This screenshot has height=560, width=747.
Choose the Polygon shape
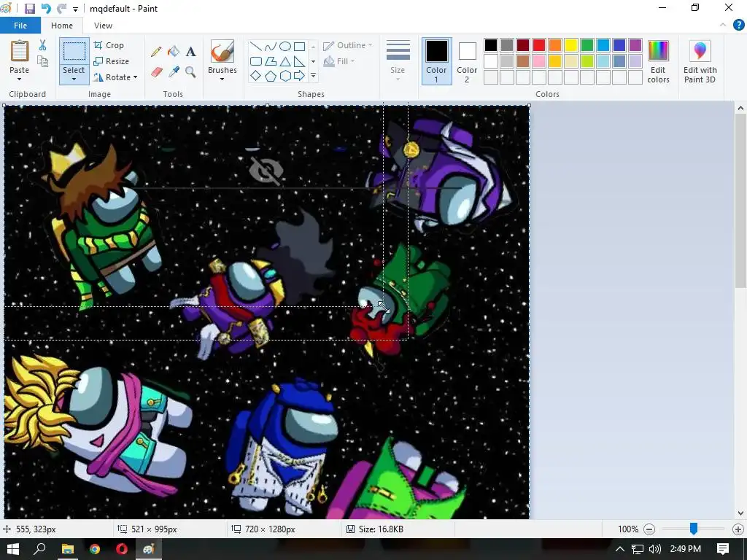270,61
